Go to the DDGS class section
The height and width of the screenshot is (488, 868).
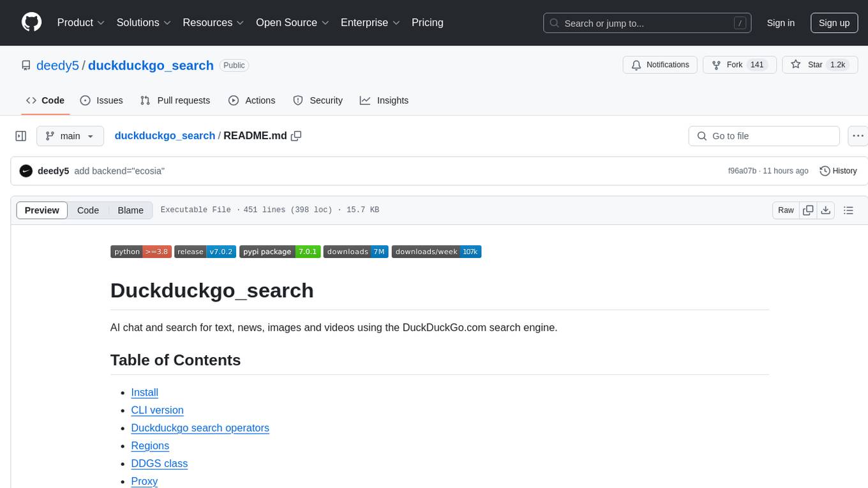[x=159, y=464]
